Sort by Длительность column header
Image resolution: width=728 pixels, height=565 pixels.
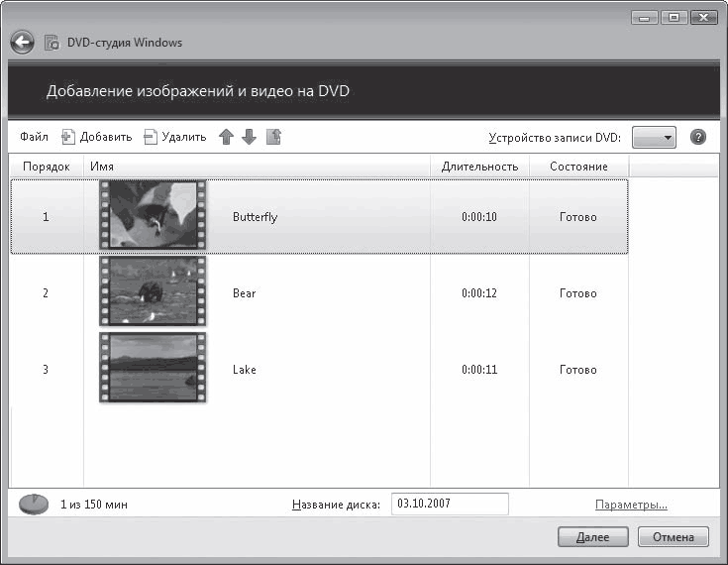click(x=479, y=167)
